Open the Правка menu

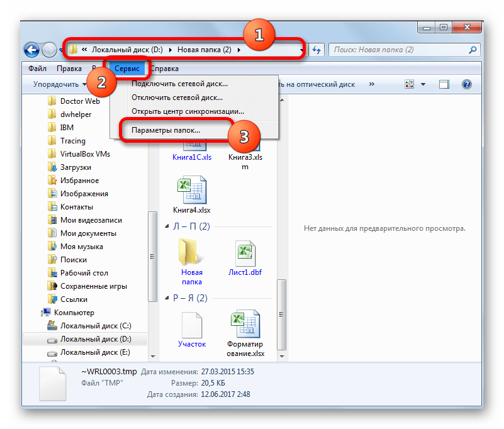click(69, 69)
